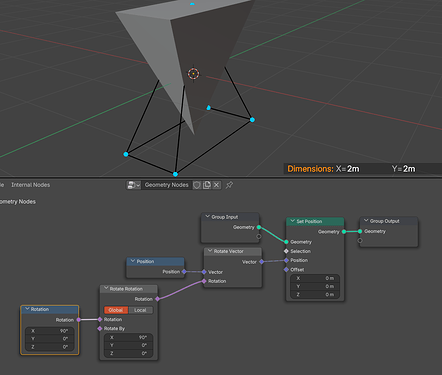Select Global mode in Rotate Rotation

116,310
